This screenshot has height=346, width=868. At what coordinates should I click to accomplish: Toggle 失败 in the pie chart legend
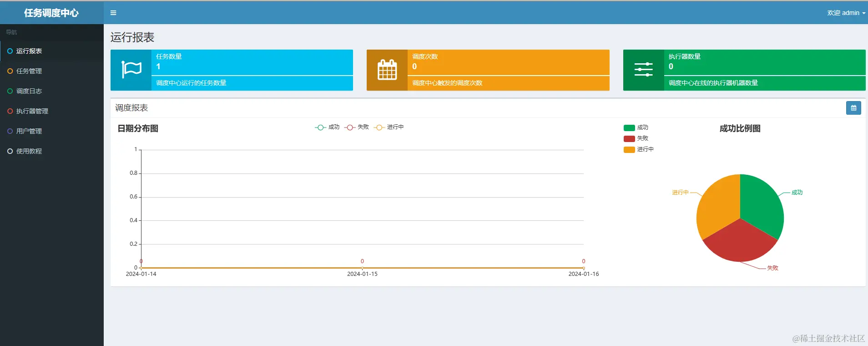tap(636, 138)
